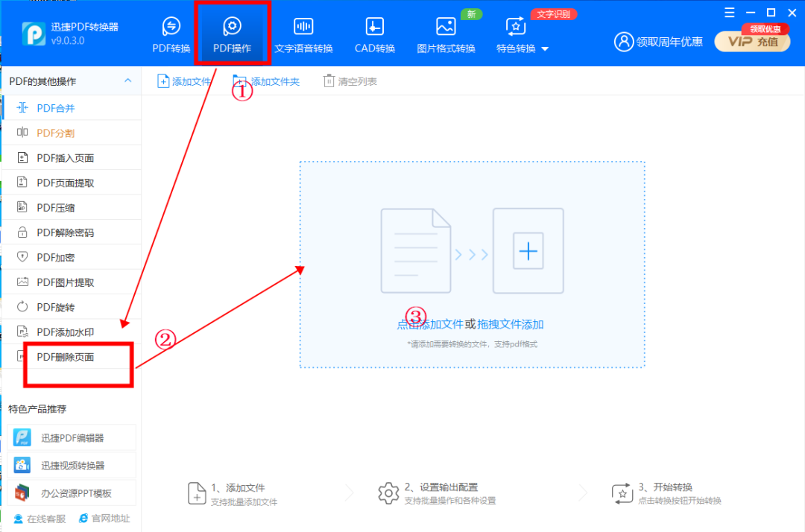Switch to the PDF操作 tab
805x532 pixels.
point(232,35)
